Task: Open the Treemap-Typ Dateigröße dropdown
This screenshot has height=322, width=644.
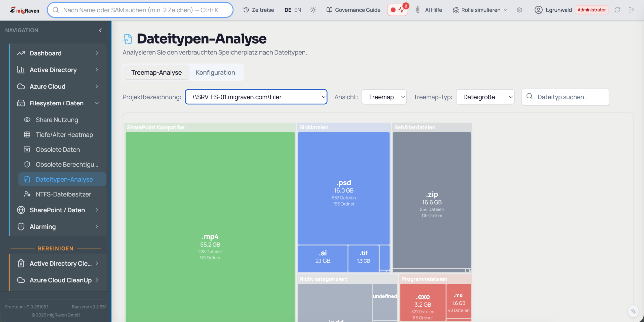Action: (x=485, y=97)
